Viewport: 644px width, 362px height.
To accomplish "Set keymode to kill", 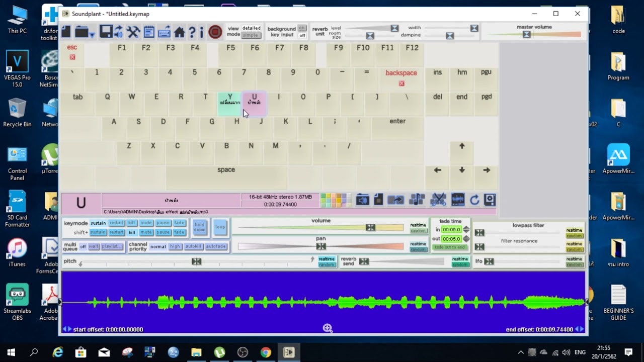I will tap(132, 223).
